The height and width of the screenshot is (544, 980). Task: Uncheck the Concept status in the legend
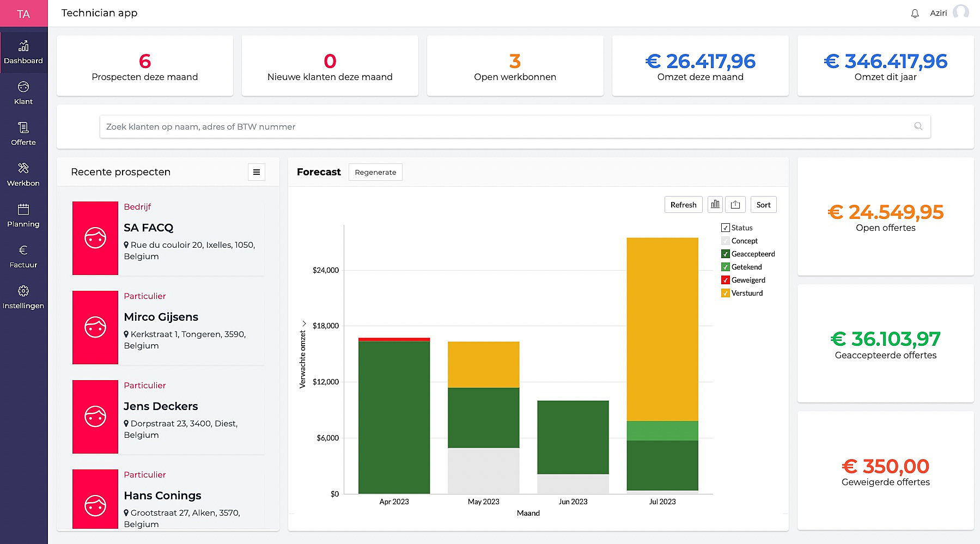pyautogui.click(x=725, y=241)
